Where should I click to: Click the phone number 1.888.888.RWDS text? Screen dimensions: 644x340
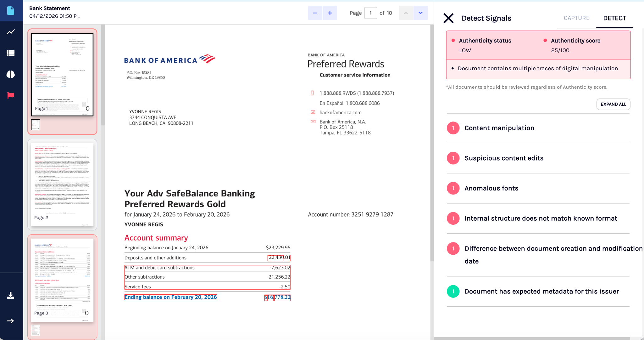357,93
